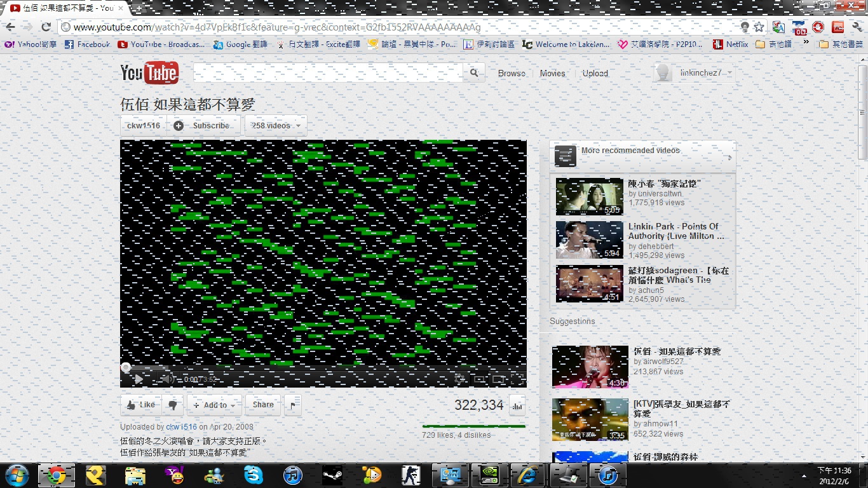Switch the player to small size view
Viewport: 868px width, 488px height.
(x=480, y=379)
